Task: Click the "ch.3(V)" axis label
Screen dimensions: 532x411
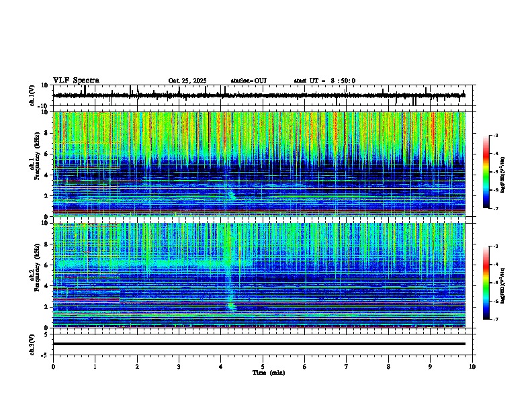Action: pyautogui.click(x=32, y=345)
